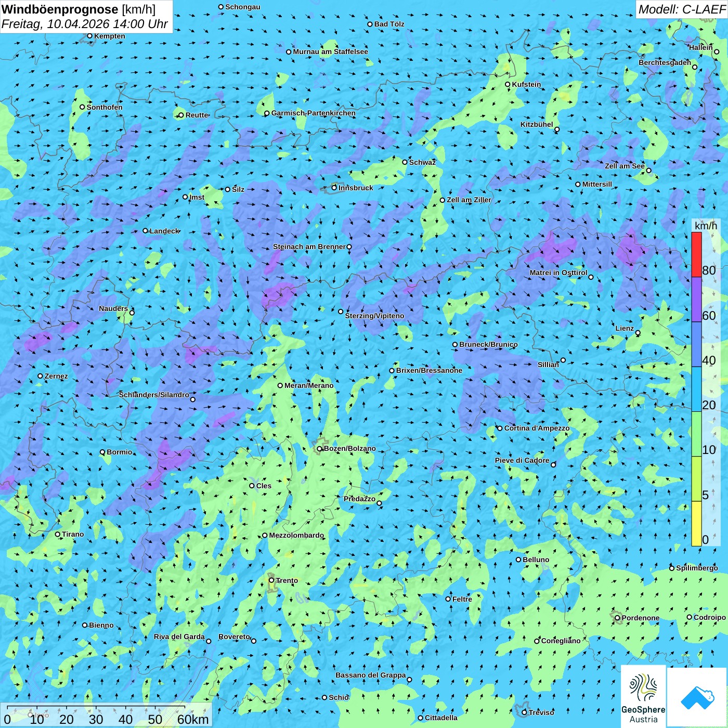Click the Windböenprognose title text

tap(60, 9)
